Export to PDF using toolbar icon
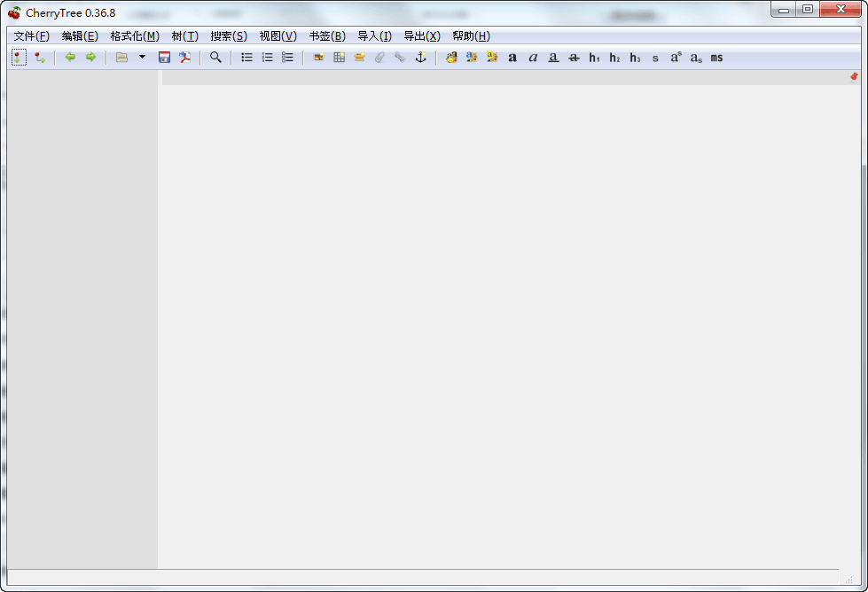Viewport: 868px width, 592px height. click(184, 58)
